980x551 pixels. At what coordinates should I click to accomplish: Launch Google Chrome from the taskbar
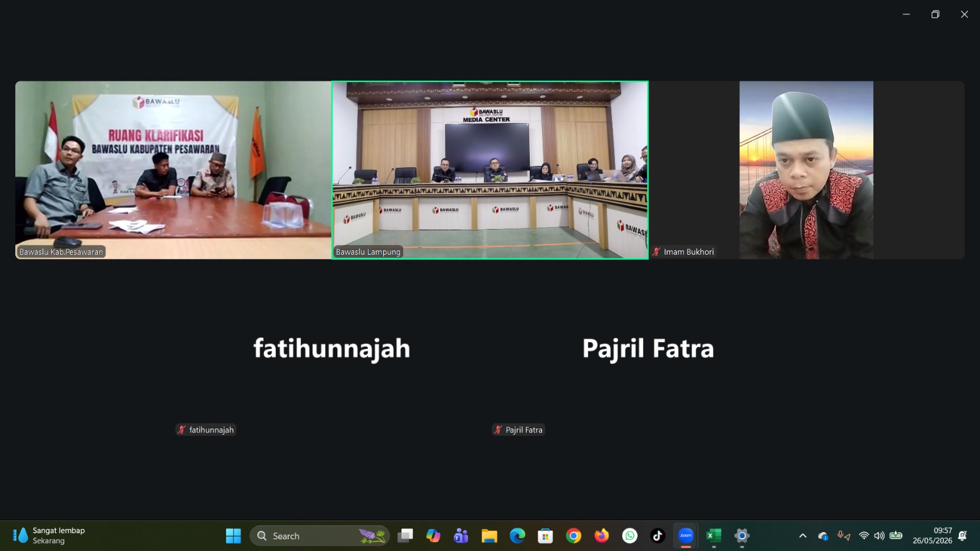coord(573,536)
